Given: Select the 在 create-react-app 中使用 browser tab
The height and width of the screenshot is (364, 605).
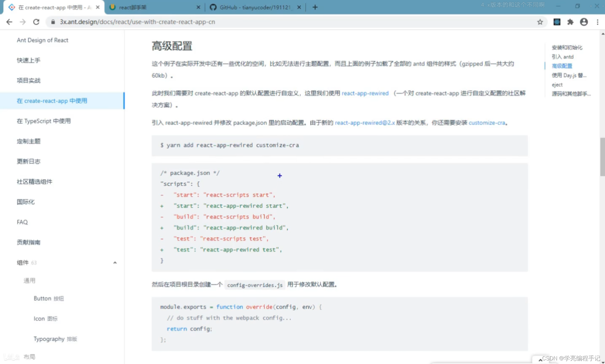Looking at the screenshot, I should pyautogui.click(x=54, y=7).
